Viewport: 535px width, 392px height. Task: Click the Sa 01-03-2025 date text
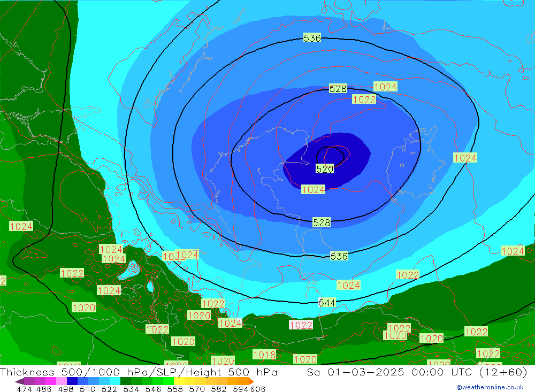[x=356, y=372]
